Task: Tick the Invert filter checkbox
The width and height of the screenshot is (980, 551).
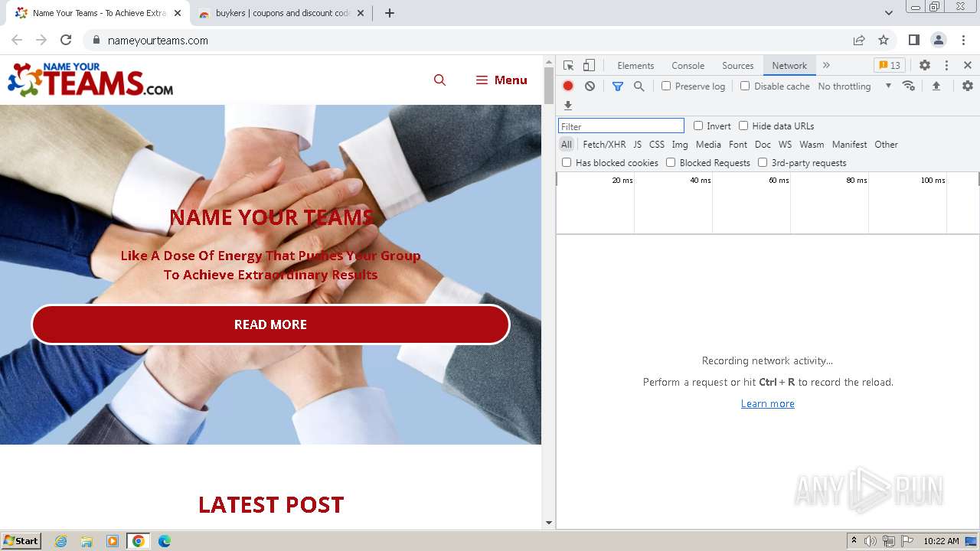Action: pyautogui.click(x=698, y=126)
